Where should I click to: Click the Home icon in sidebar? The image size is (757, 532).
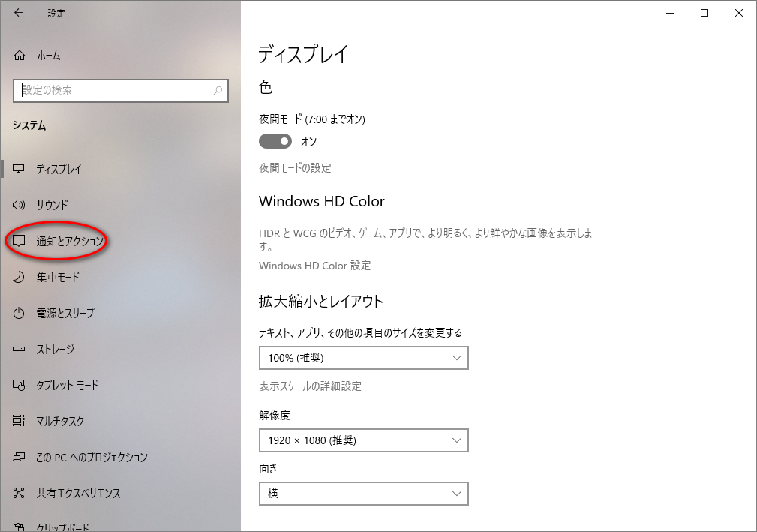[20, 56]
